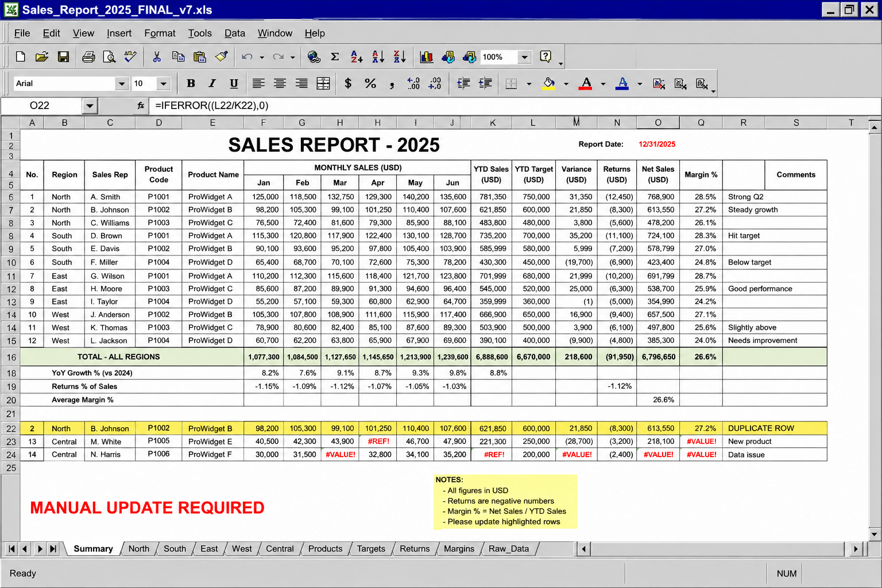Open the zoom percentage dropdown

click(x=524, y=57)
